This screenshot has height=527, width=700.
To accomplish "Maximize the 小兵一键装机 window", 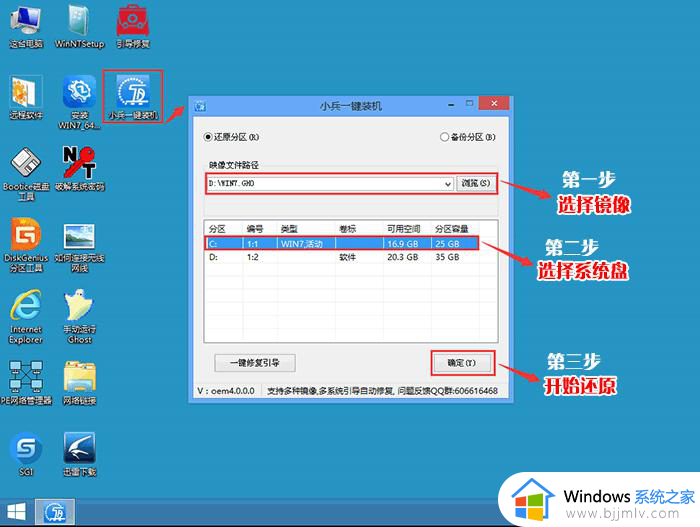I will [x=469, y=104].
